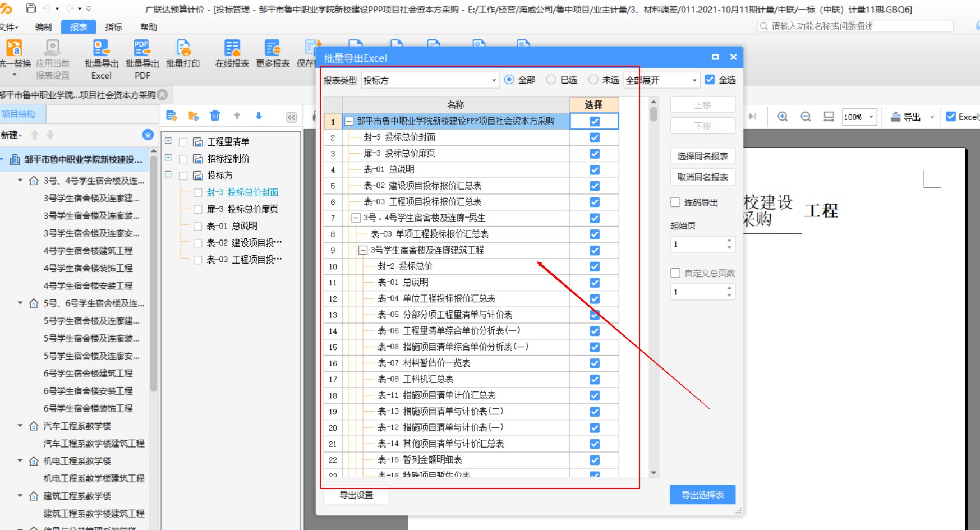
Task: Open the 全部展开 dropdown
Action: (661, 80)
